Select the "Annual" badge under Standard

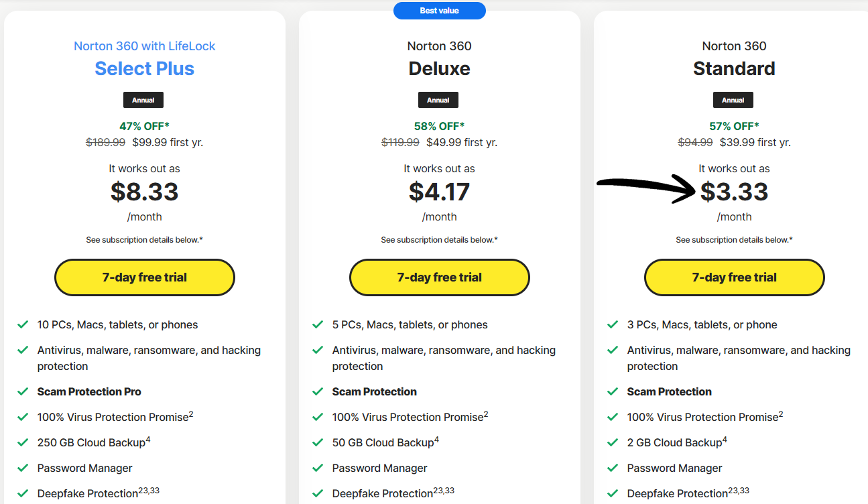point(733,99)
